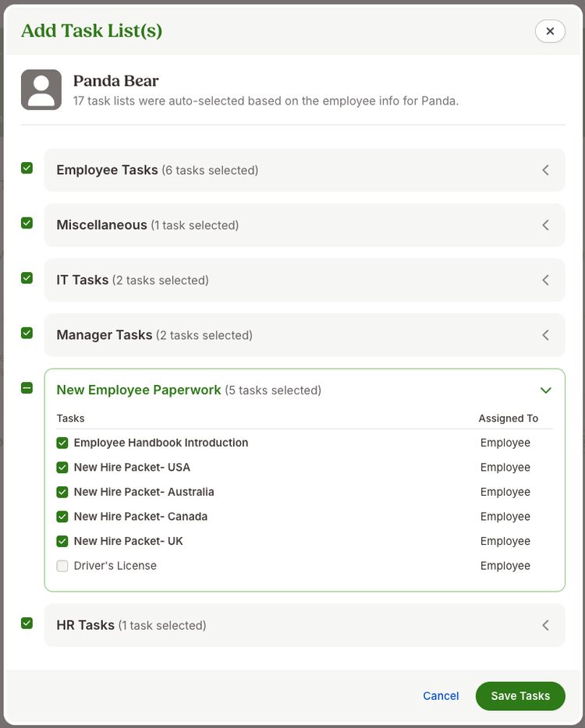Uncheck the Employee Tasks list checkbox
Screen dimensions: 585x728
pos(27,168)
